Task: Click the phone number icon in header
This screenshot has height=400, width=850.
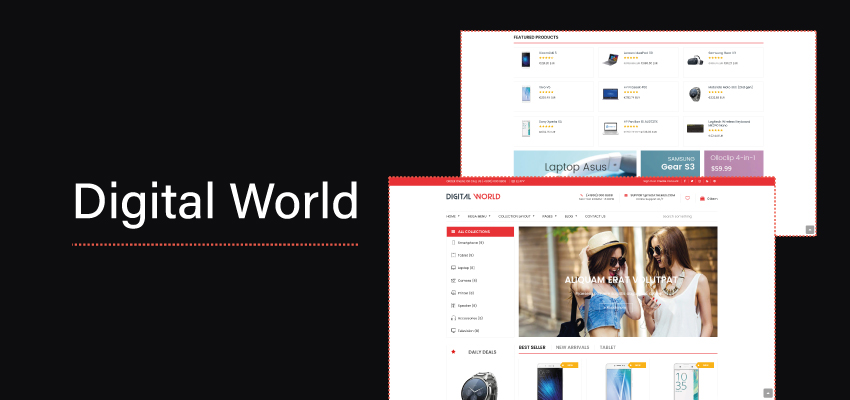Action: (x=582, y=195)
